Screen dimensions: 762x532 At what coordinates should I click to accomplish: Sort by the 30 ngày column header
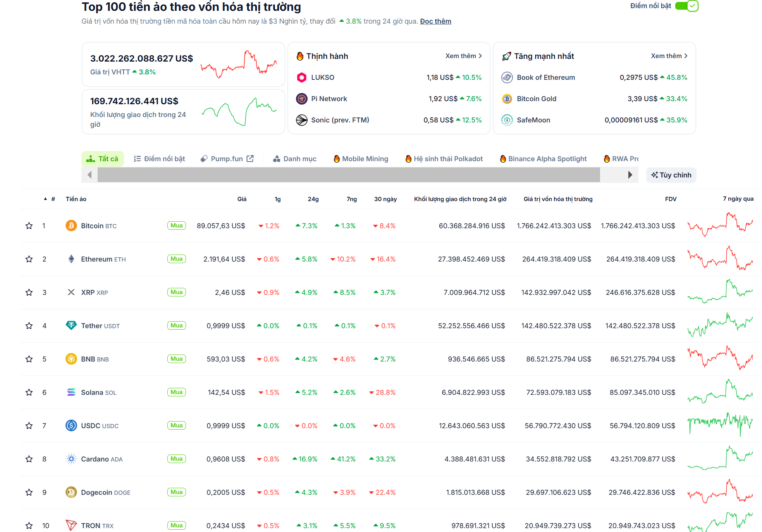(385, 199)
